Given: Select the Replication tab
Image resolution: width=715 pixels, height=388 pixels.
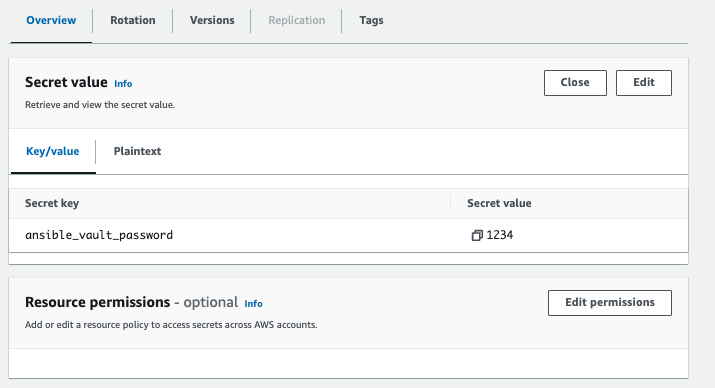Looking at the screenshot, I should click(296, 21).
